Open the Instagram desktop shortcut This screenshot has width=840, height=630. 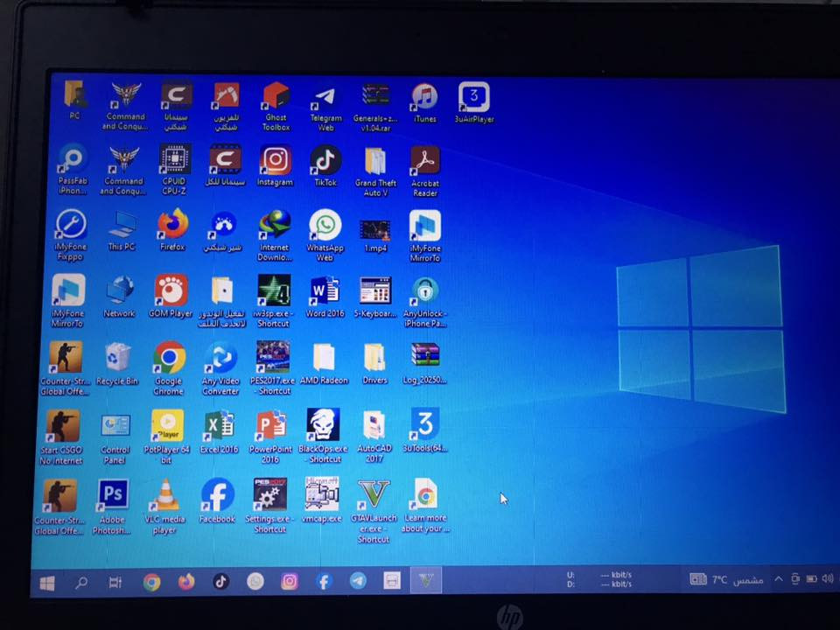(x=276, y=162)
